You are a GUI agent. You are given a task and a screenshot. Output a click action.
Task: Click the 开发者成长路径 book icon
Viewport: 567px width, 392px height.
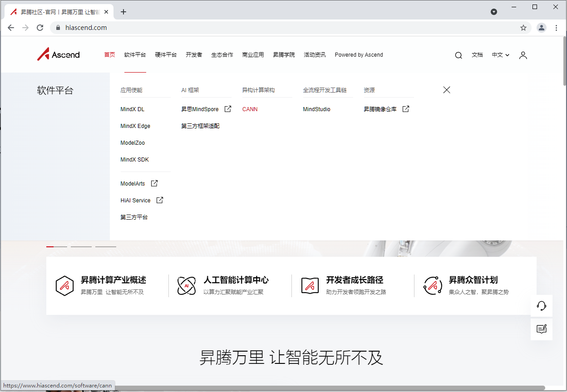[x=310, y=286]
